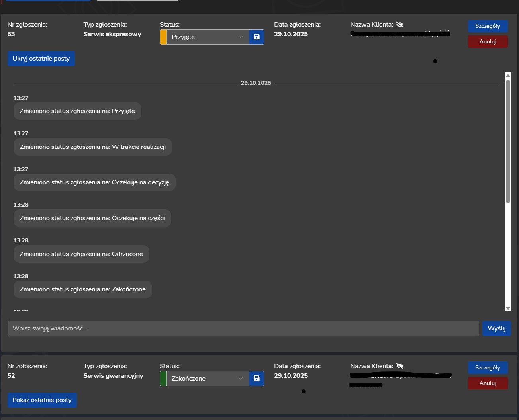This screenshot has height=420, width=519.
Task: Send message with Wyślij button
Action: [x=497, y=328]
